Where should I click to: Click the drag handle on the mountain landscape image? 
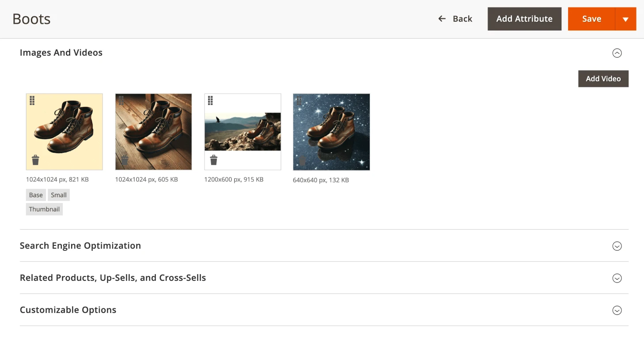click(210, 100)
